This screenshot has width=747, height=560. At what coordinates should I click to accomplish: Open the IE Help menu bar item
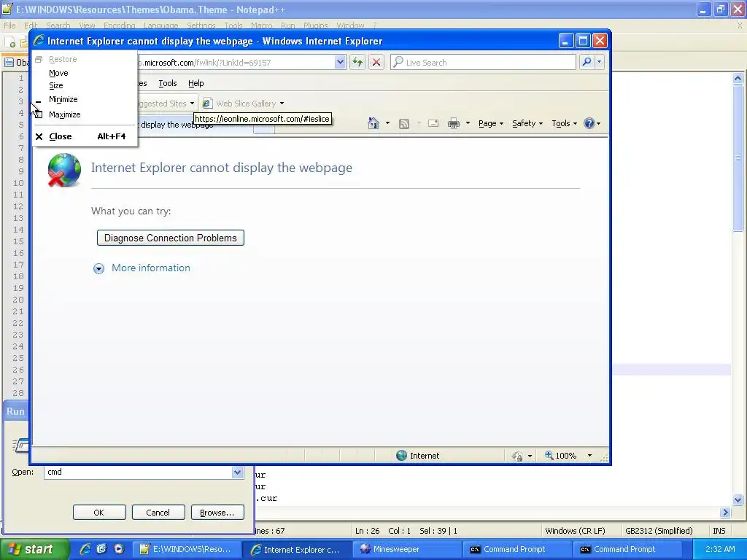[x=196, y=83]
